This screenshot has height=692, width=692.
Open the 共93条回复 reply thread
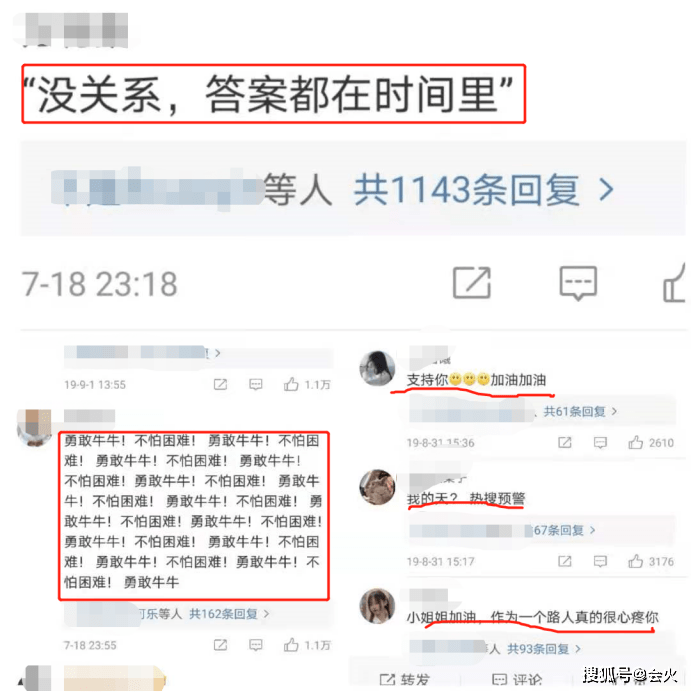pos(544,649)
